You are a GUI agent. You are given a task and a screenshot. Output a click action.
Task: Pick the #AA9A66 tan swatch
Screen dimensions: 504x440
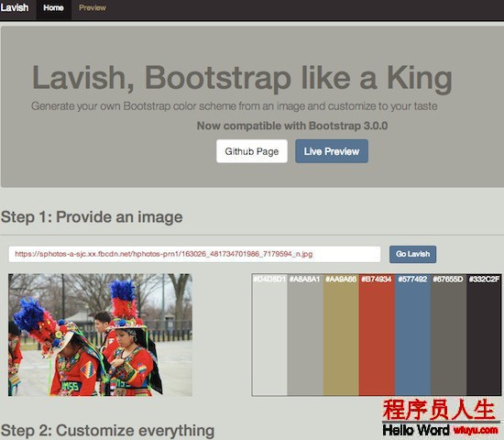tap(341, 335)
